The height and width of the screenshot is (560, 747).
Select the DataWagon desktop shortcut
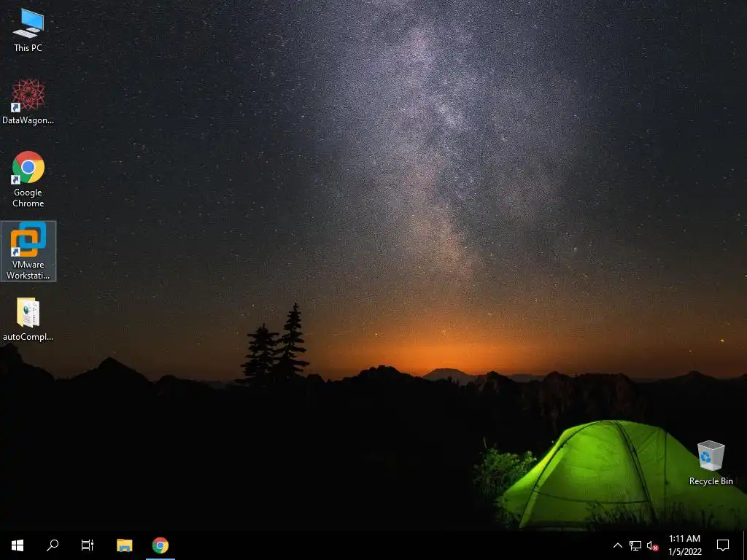[x=28, y=102]
